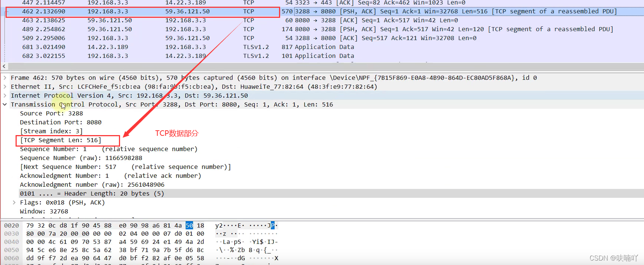Expand the Frame 462 details row
Image resolution: width=644 pixels, height=265 pixels.
5,78
